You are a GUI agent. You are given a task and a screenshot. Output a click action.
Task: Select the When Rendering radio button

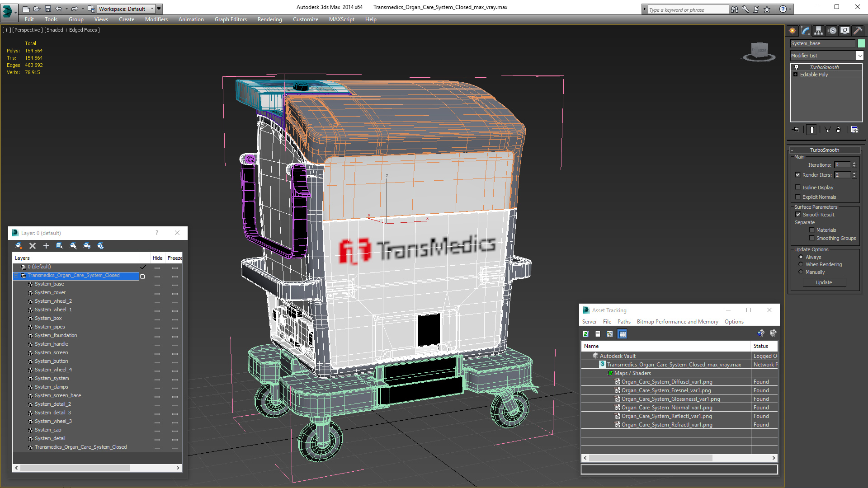(x=801, y=264)
